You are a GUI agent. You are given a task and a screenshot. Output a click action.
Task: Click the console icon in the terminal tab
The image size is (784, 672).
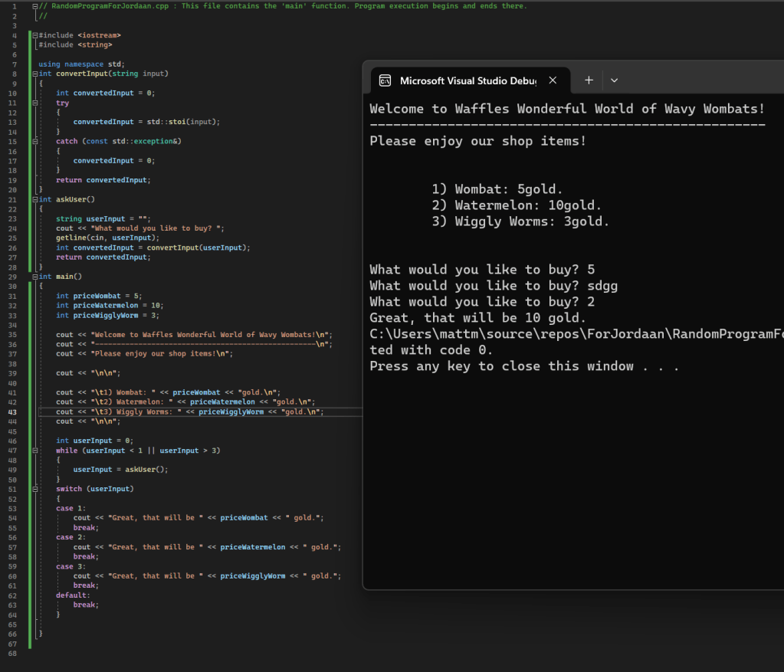coord(385,80)
